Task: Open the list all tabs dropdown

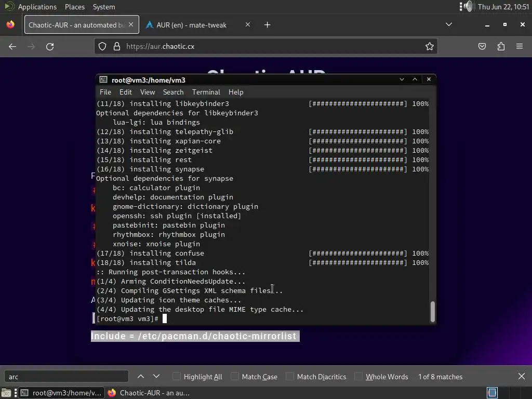Action: tap(448, 24)
